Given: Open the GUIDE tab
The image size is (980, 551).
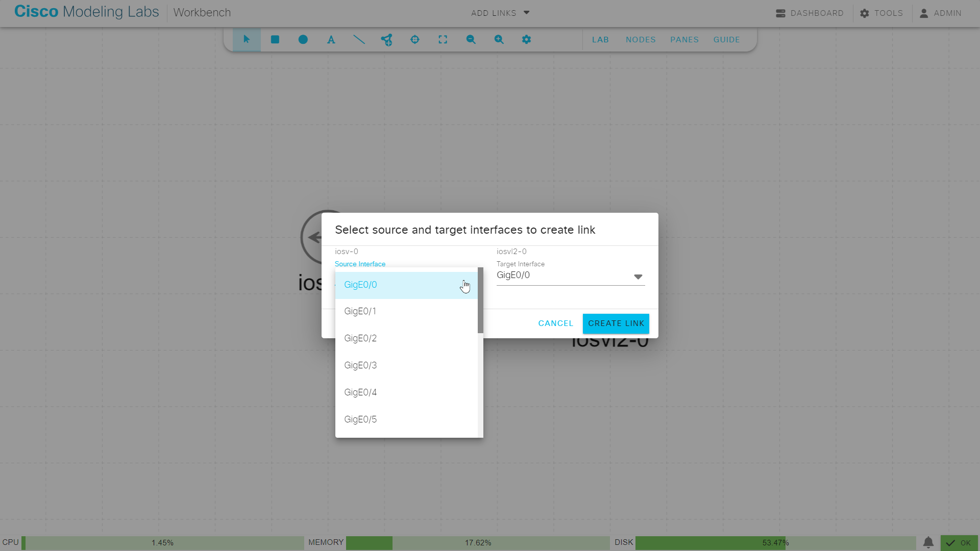Looking at the screenshot, I should (x=726, y=39).
